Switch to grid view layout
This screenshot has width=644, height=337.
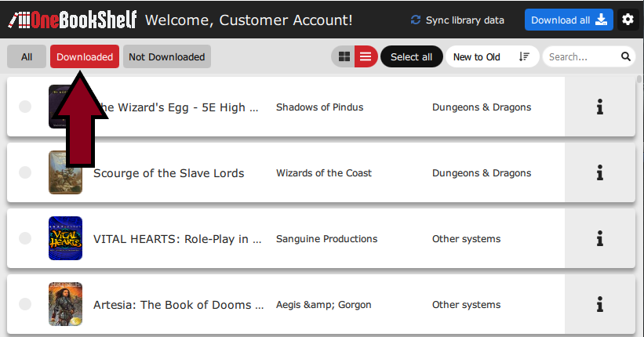click(344, 56)
